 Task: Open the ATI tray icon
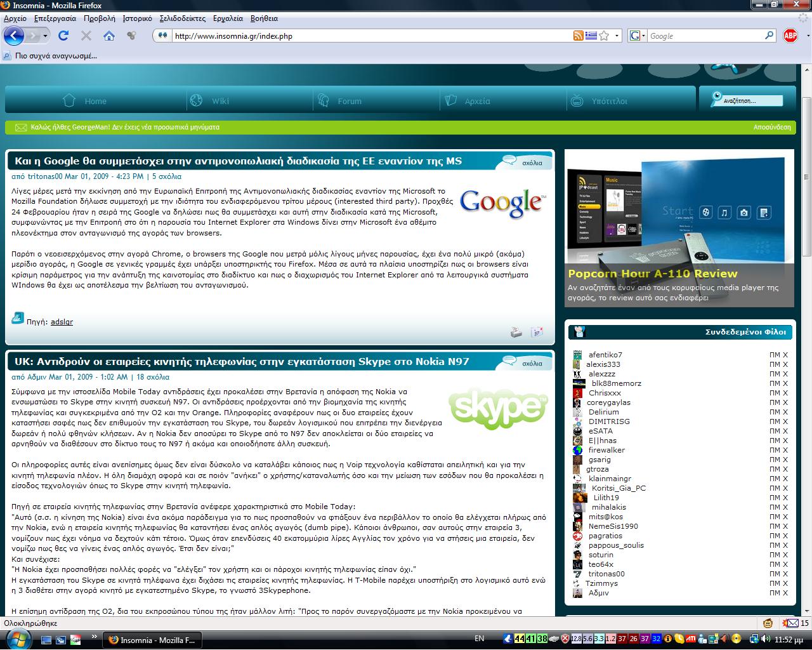[690, 639]
